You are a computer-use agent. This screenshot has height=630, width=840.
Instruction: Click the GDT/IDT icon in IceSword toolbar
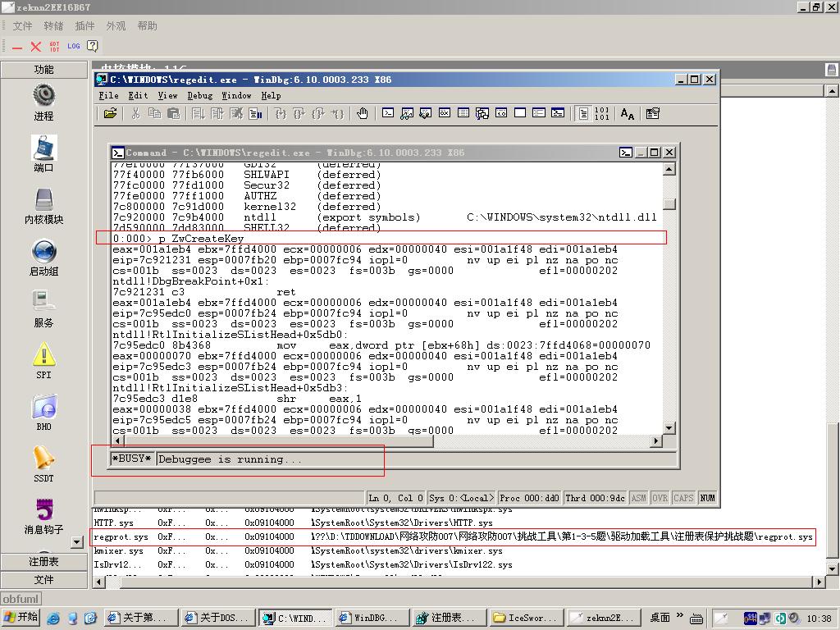coord(55,47)
